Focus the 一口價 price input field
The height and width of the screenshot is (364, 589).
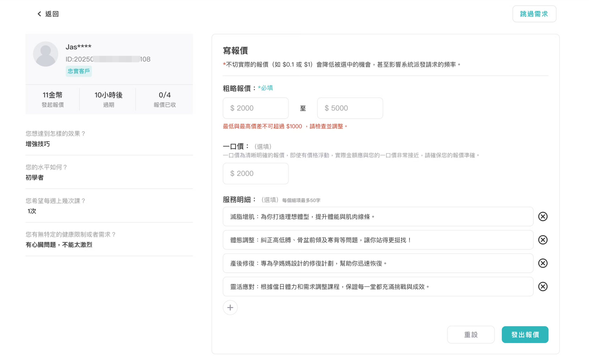tap(256, 173)
